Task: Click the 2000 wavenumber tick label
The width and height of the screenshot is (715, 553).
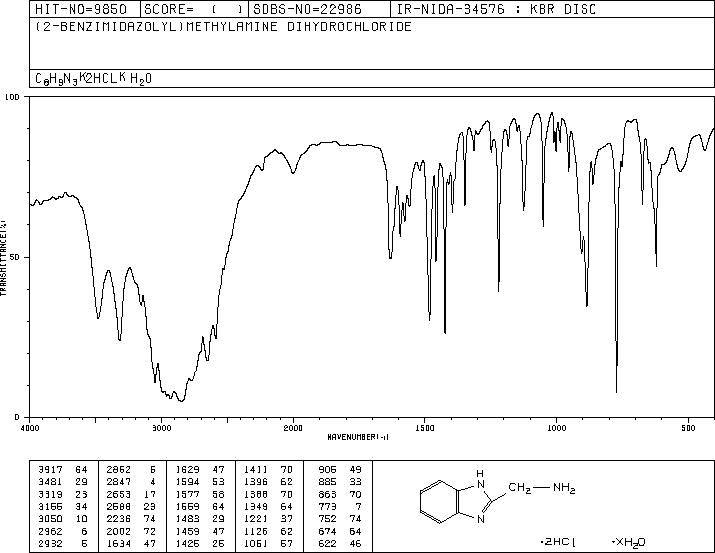Action: pos(293,428)
